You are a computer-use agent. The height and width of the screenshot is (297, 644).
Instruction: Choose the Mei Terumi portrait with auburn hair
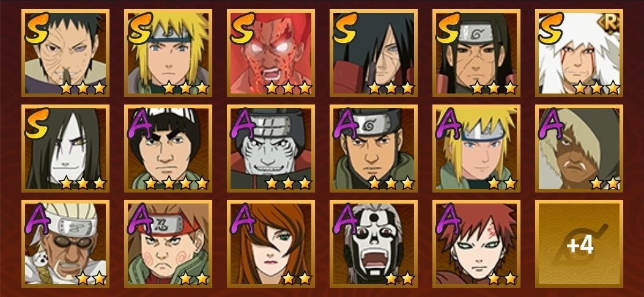pyautogui.click(x=271, y=244)
